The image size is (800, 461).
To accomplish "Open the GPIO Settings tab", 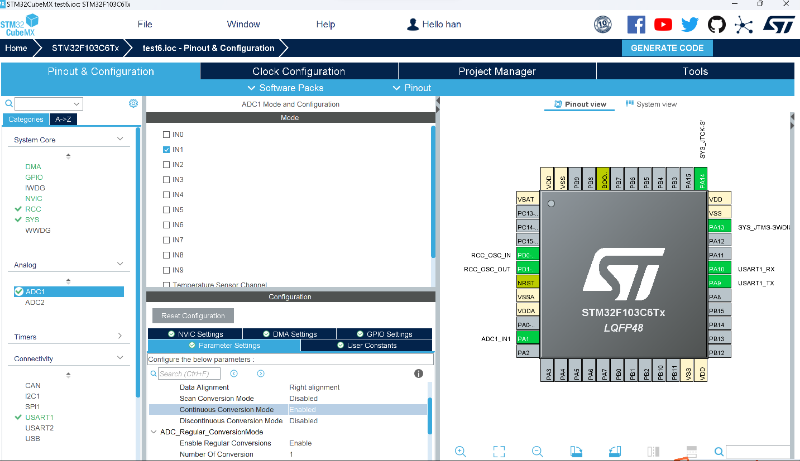I will [x=384, y=334].
